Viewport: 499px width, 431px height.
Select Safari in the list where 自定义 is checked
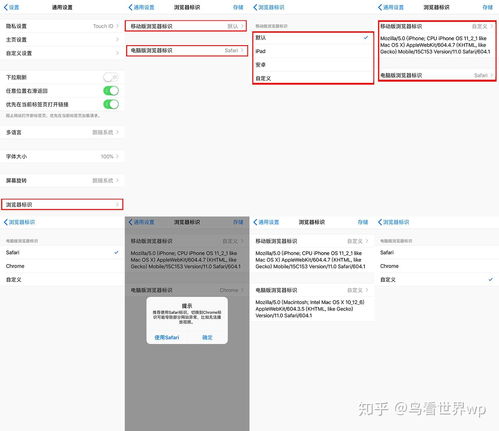[437, 252]
